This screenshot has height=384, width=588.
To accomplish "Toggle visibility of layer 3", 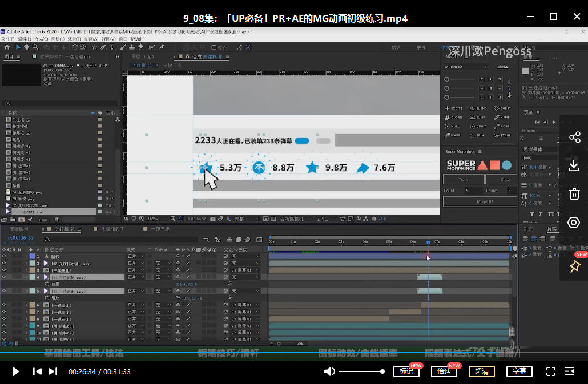I will click(x=4, y=270).
